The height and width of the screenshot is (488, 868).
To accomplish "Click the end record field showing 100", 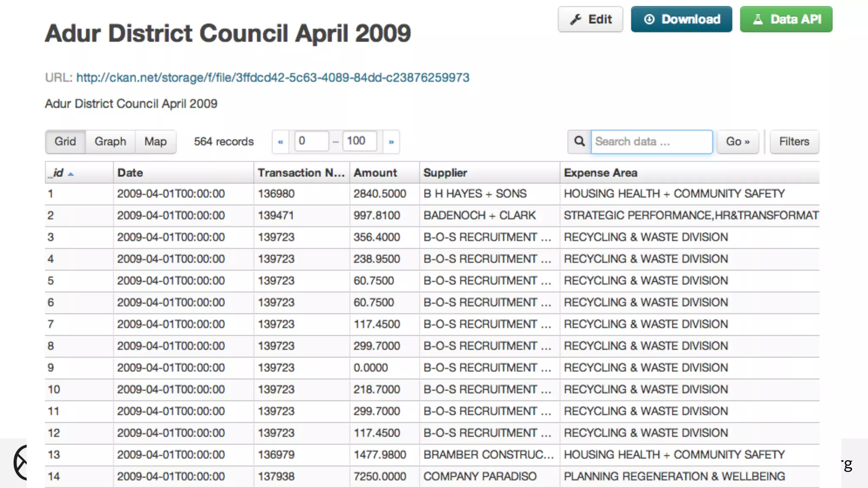I will [x=359, y=141].
